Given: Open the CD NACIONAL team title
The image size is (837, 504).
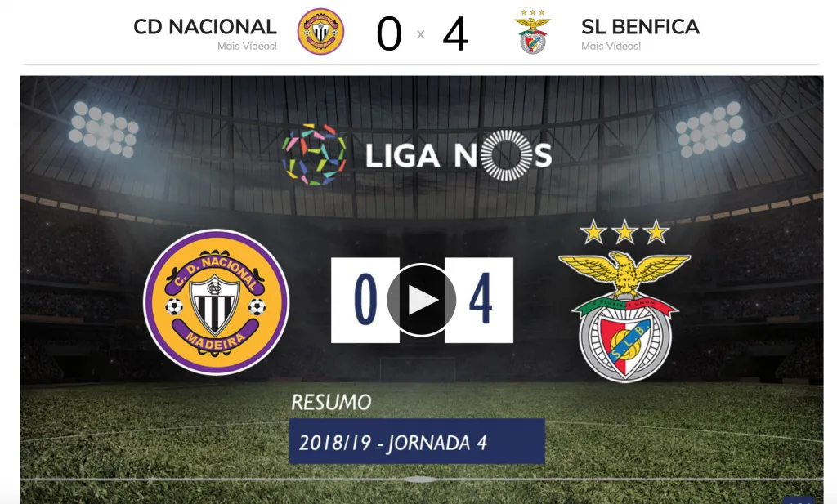Looking at the screenshot, I should tap(205, 27).
